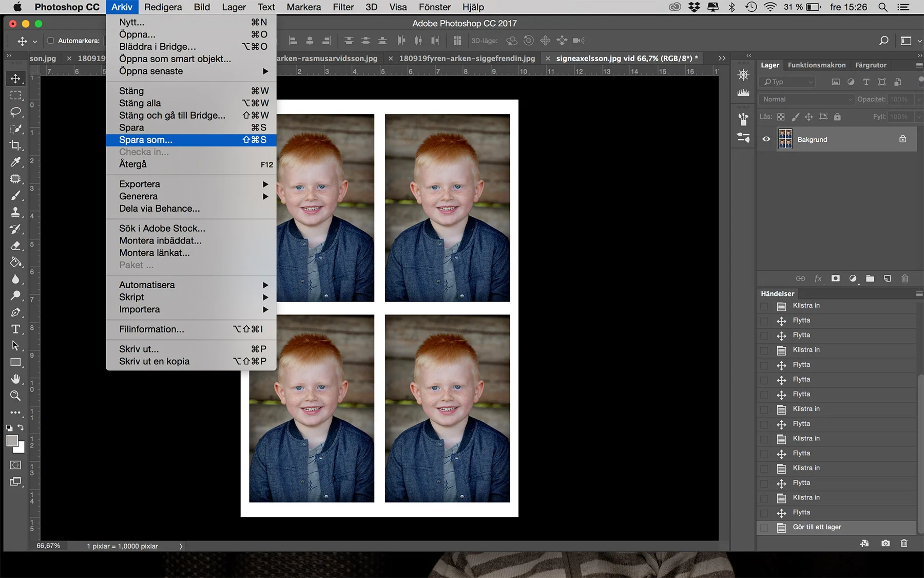This screenshot has width=924, height=578.
Task: Hide the Bakgrund layer using eye icon
Action: click(766, 139)
